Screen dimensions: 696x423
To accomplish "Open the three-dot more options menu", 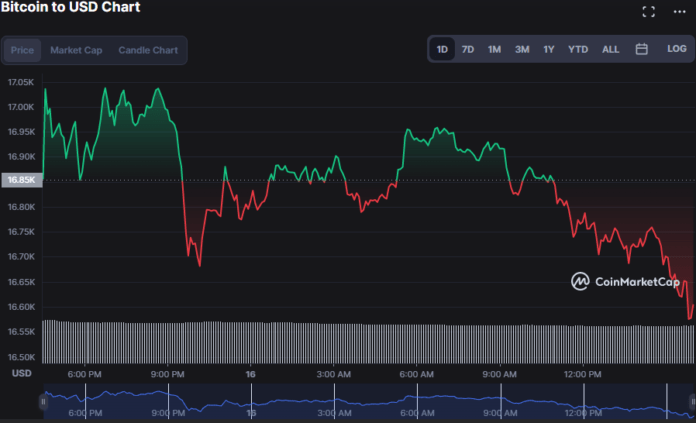I will click(x=681, y=12).
